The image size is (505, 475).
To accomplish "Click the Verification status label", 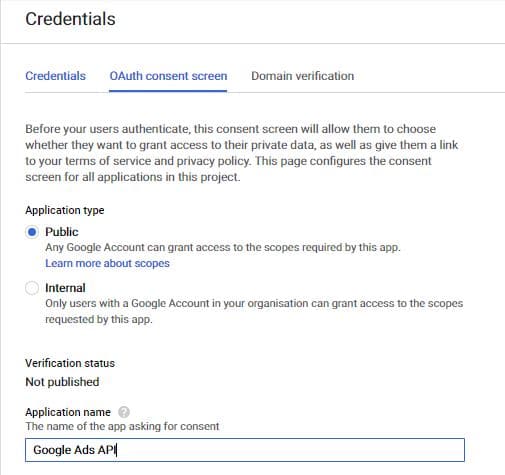I will pyautogui.click(x=70, y=363).
